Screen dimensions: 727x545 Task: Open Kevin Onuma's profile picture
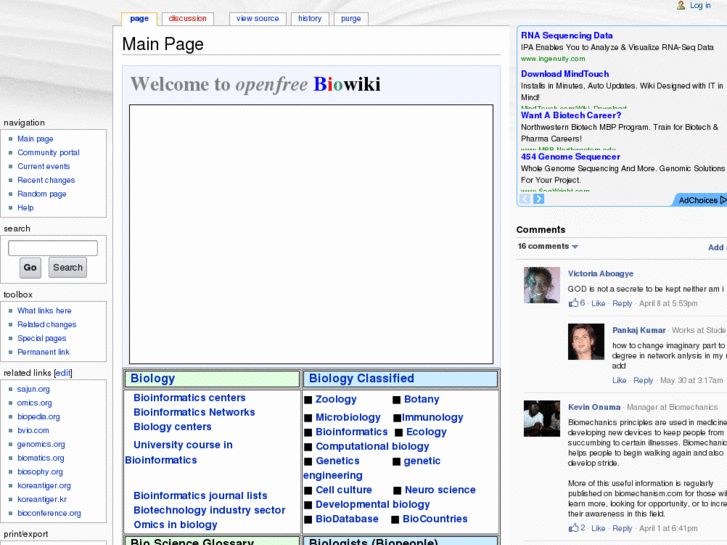click(x=541, y=418)
